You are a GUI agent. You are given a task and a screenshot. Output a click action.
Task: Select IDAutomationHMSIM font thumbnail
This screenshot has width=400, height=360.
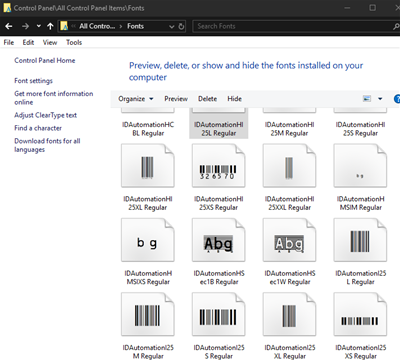[360, 166]
